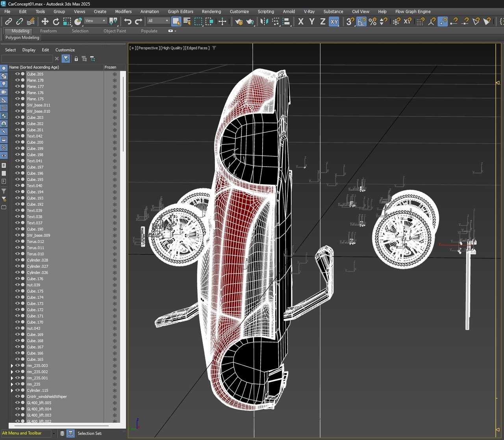Click the Align tool icon
This screenshot has height=440, width=504.
tap(287, 21)
